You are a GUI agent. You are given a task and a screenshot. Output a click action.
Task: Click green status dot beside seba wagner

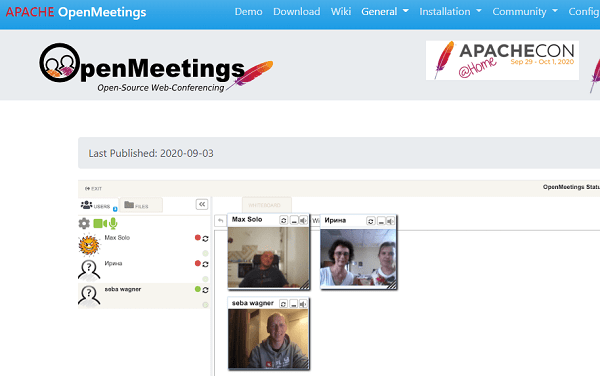pos(198,289)
